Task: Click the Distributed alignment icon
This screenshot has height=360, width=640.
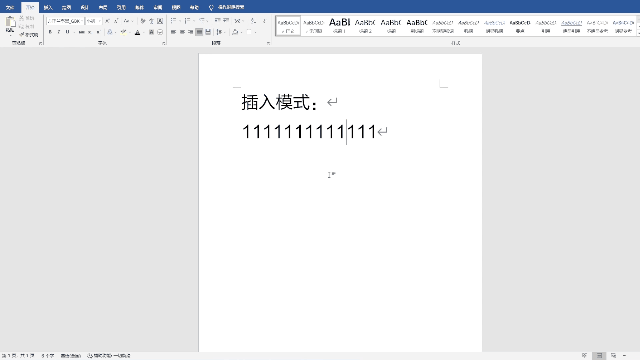Action: pyautogui.click(x=208, y=32)
